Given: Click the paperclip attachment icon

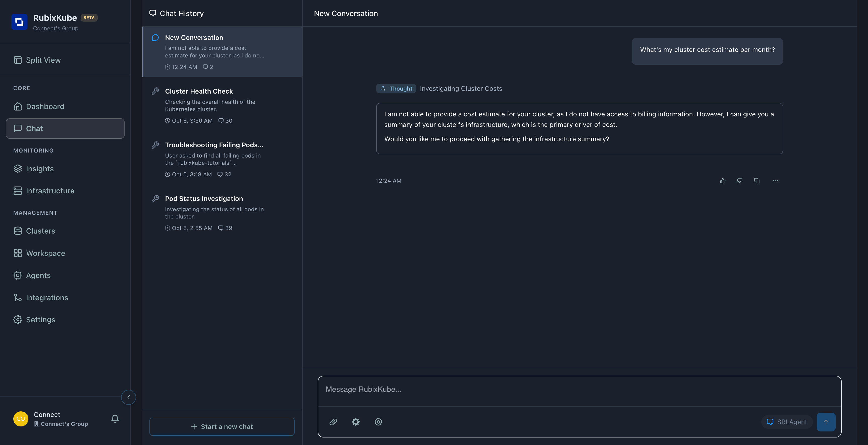Looking at the screenshot, I should pos(333,422).
